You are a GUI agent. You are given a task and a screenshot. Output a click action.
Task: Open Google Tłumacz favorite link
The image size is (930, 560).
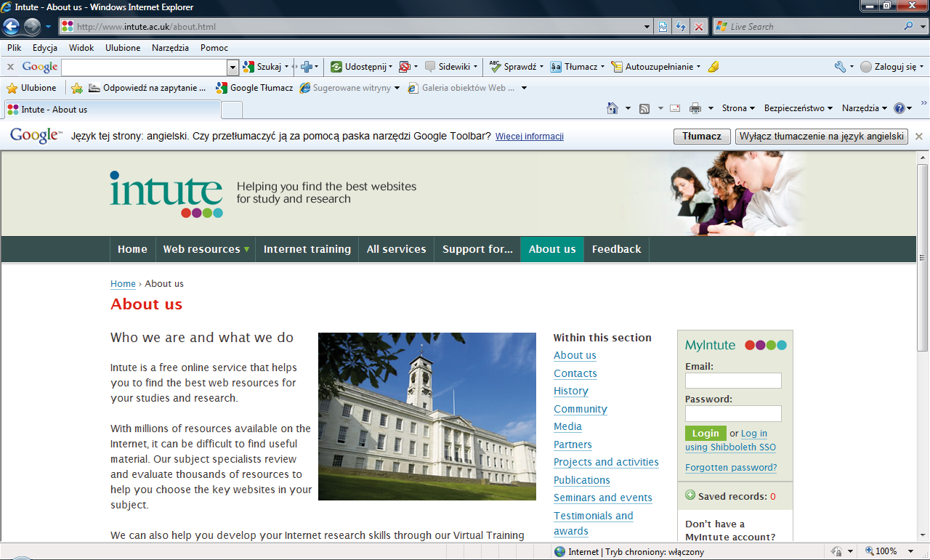[254, 88]
